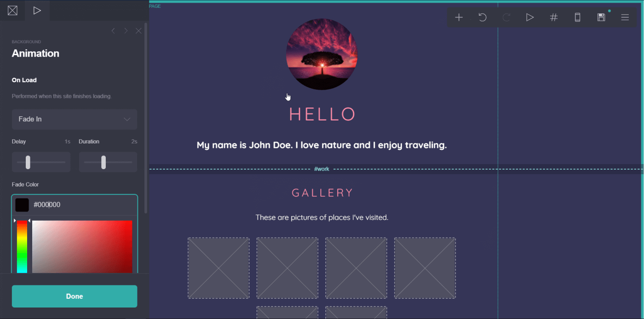The width and height of the screenshot is (644, 319).
Task: Go to next panel with right chevron
Action: coord(126,31)
